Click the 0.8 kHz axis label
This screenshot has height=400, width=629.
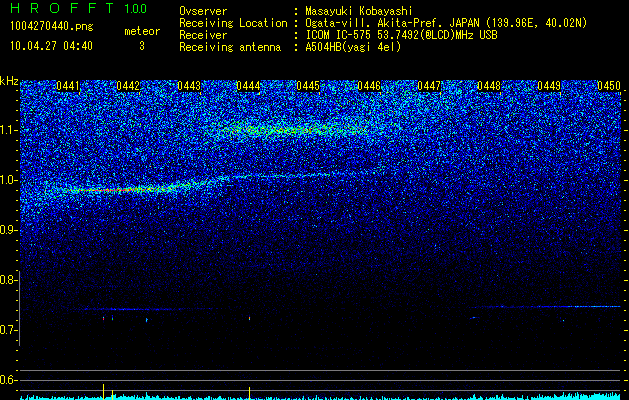click(x=8, y=280)
